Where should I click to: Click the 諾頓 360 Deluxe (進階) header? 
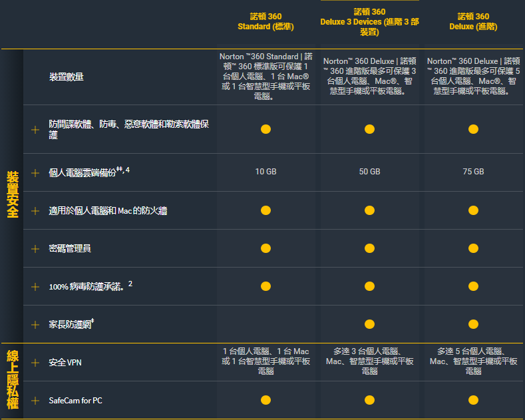click(x=473, y=21)
